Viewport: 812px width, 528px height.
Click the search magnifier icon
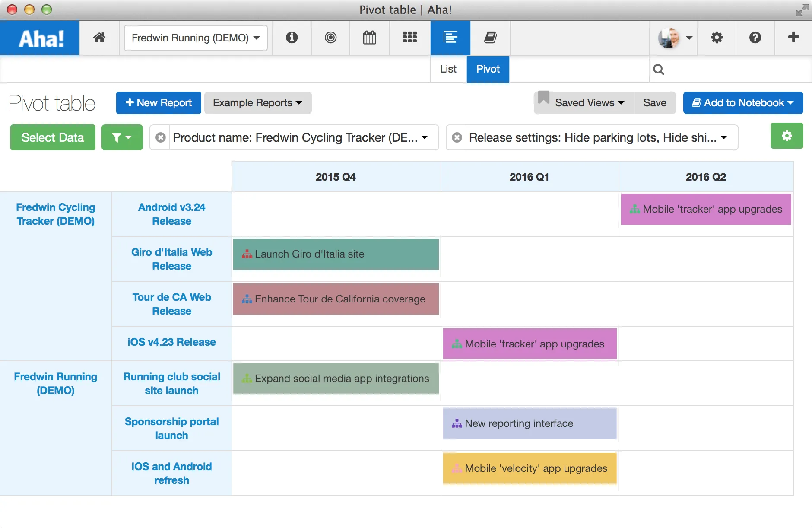point(658,70)
